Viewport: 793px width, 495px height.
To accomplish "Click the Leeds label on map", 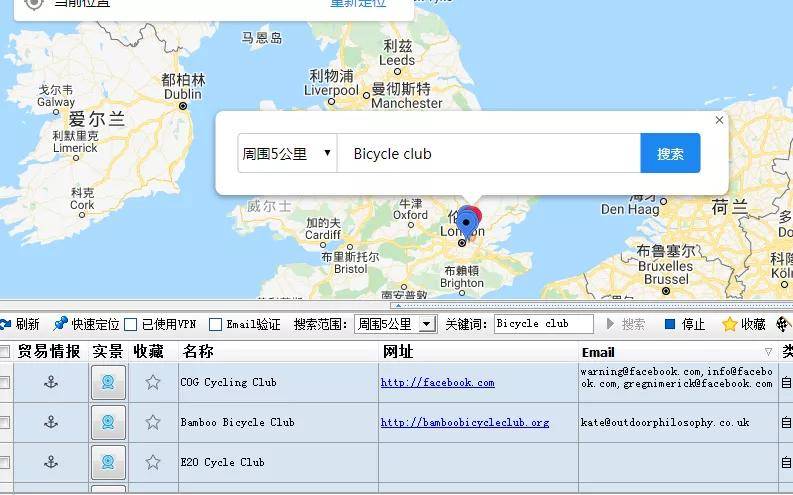I will (397, 60).
